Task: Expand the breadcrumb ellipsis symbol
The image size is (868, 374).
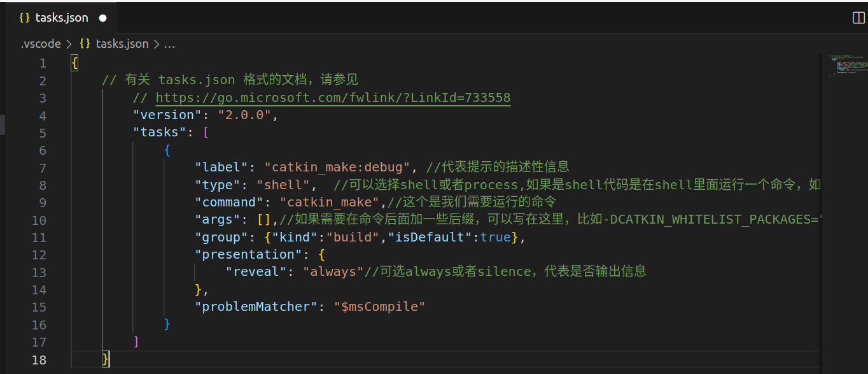Action: [x=170, y=44]
